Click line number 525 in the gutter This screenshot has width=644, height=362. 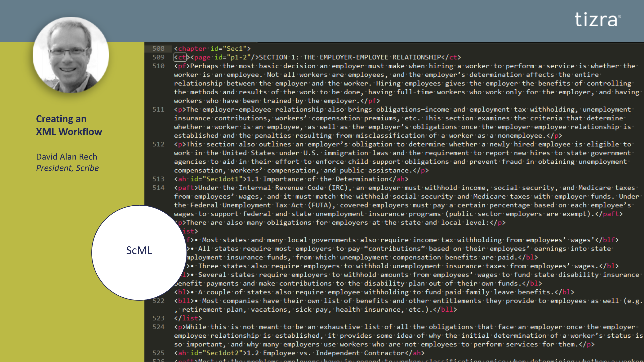[158, 353]
